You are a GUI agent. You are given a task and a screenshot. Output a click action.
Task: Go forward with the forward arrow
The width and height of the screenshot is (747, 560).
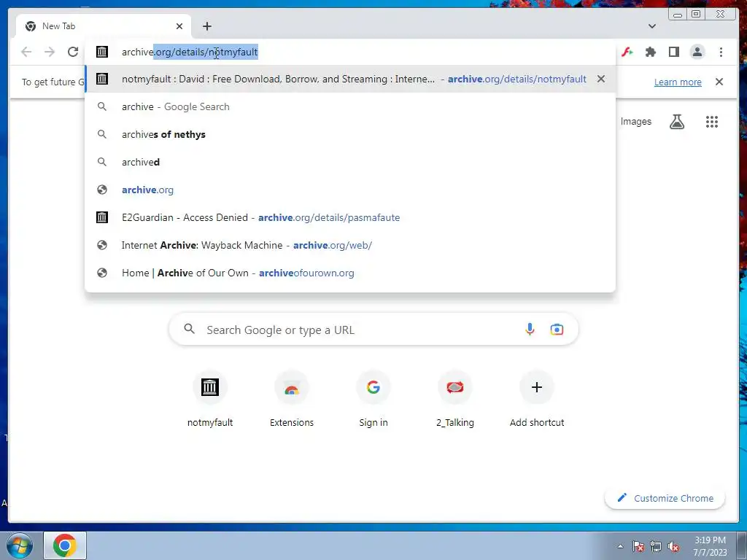pos(50,52)
